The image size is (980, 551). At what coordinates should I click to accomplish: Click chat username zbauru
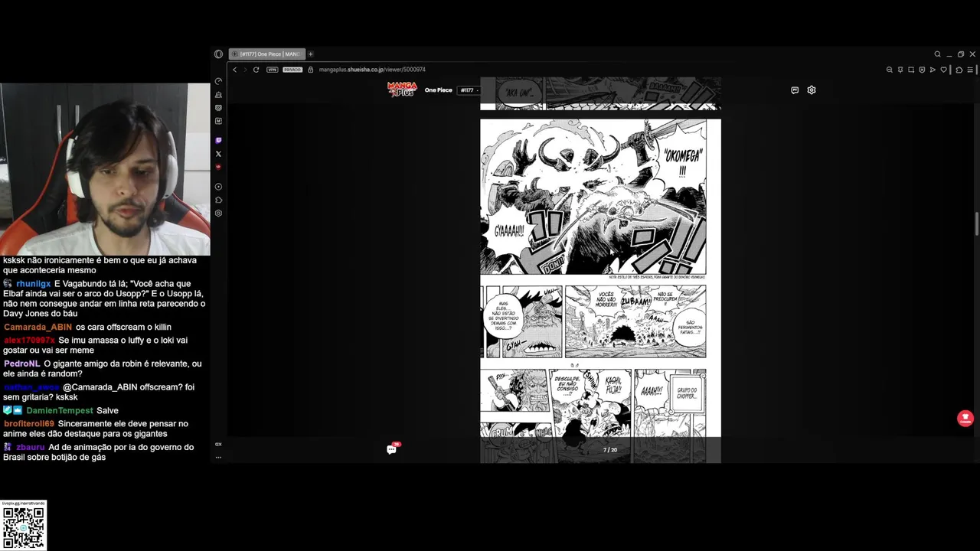pos(31,448)
